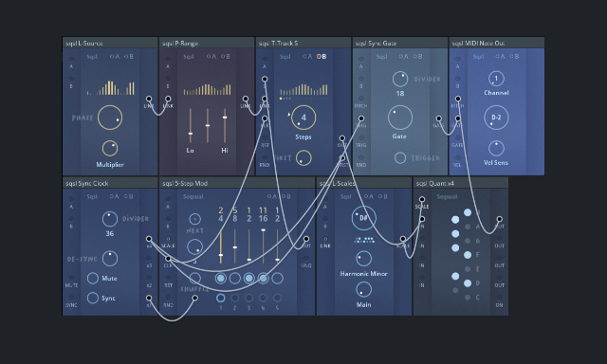Click the sqsl Quant x4 module header
607x364 pixels.
coord(461,183)
